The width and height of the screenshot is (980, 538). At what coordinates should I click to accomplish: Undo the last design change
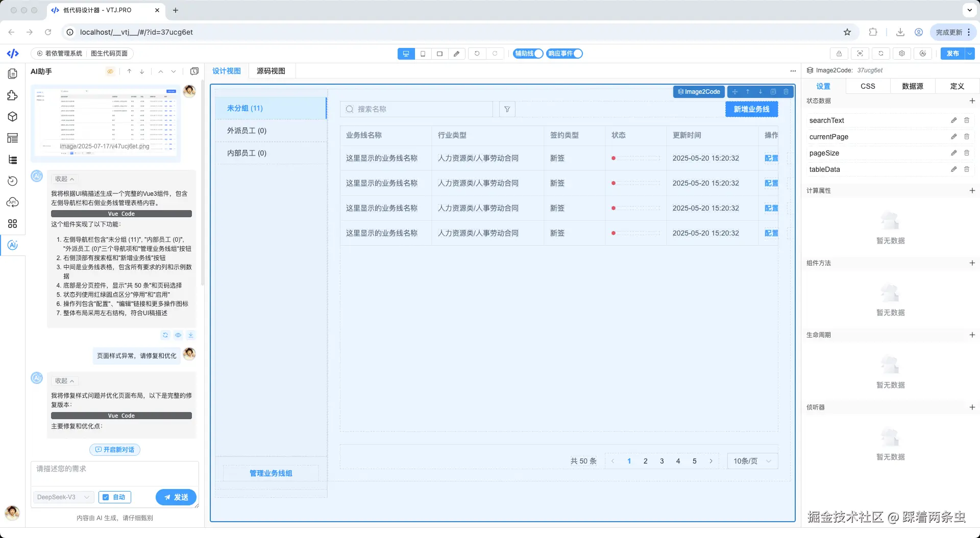pos(477,54)
